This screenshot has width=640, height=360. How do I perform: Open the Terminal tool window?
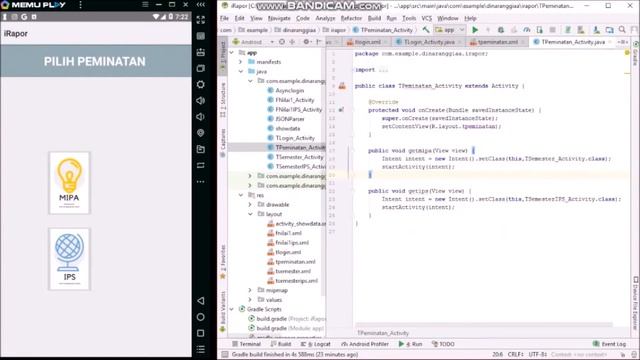click(x=247, y=344)
